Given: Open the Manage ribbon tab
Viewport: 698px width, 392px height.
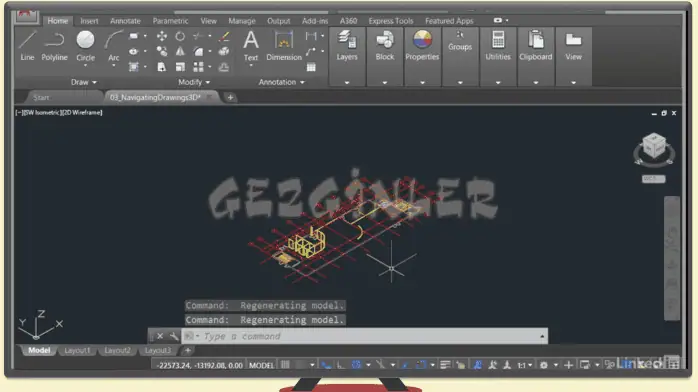Looking at the screenshot, I should click(242, 21).
